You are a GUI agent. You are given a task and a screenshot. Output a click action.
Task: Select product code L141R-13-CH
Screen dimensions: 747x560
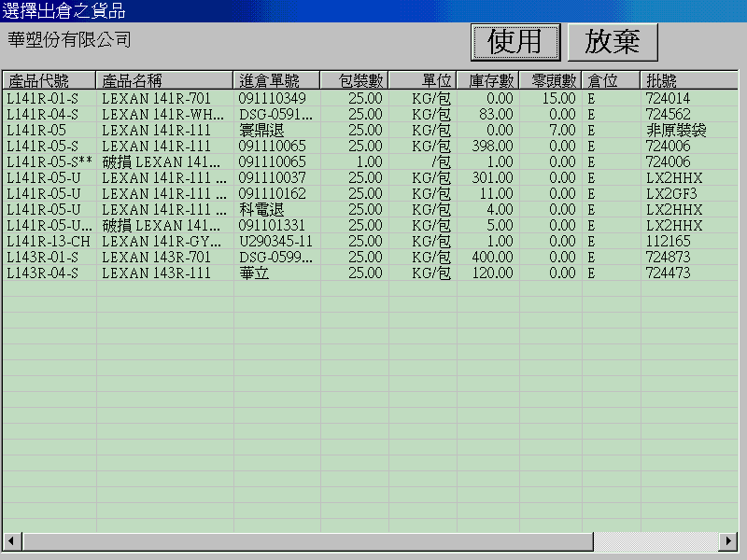pyautogui.click(x=49, y=242)
